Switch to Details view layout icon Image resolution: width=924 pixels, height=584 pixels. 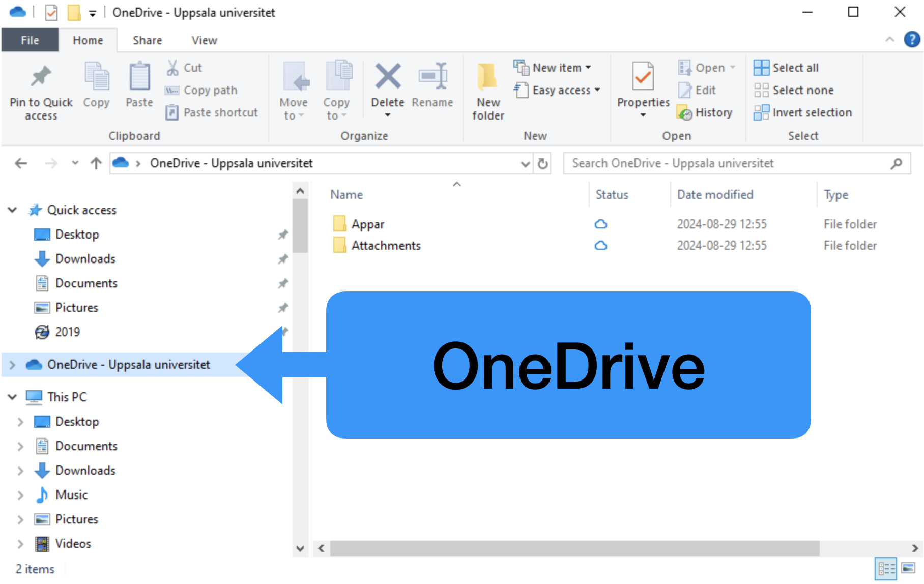click(x=886, y=569)
